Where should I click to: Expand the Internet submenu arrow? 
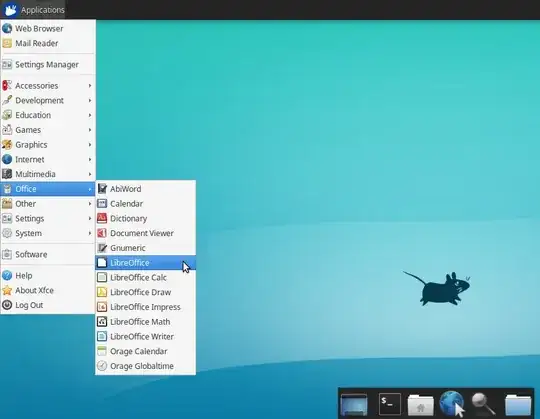(90, 159)
